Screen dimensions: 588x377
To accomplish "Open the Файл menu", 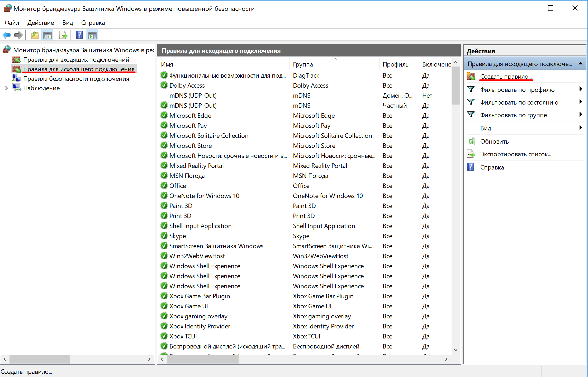I will [12, 23].
